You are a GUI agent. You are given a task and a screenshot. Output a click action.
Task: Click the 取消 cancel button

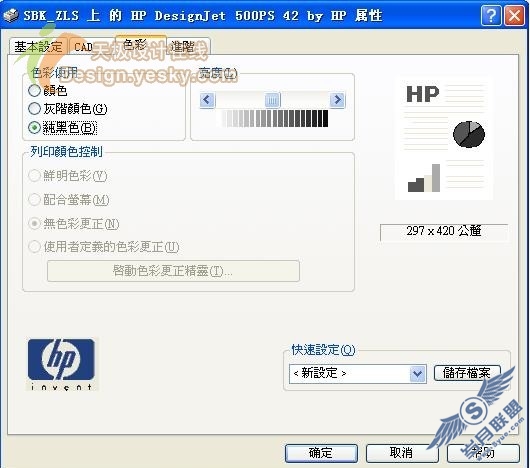pos(402,453)
